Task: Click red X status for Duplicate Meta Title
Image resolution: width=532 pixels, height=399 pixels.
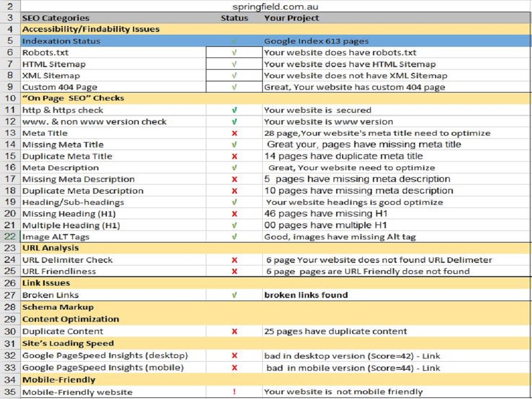Action: point(234,156)
